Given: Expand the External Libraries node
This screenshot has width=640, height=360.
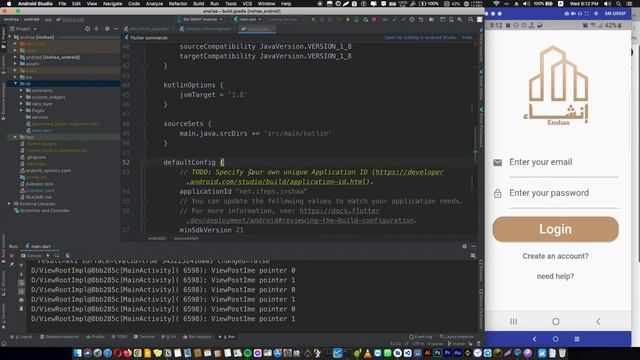Looking at the screenshot, I should (x=9, y=204).
